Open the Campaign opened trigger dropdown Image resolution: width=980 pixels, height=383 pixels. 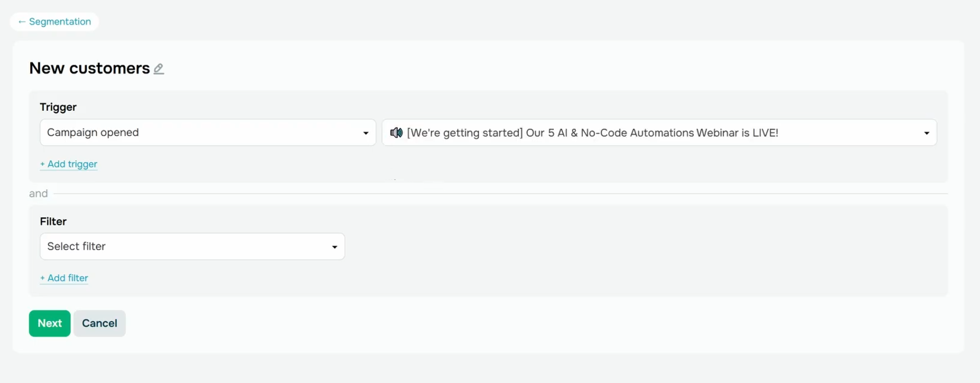(x=208, y=132)
